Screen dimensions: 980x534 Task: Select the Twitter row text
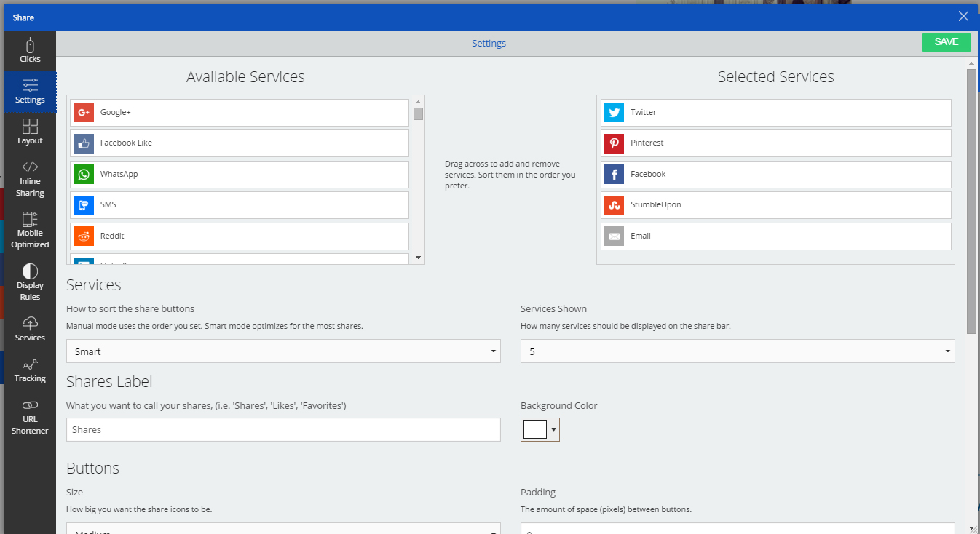[x=644, y=112]
